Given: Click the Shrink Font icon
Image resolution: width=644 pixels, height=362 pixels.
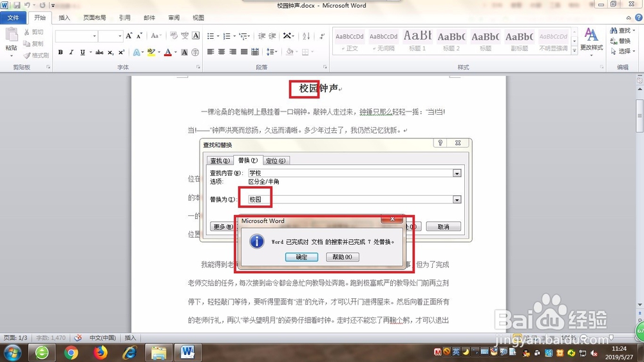Looking at the screenshot, I should 139,35.
